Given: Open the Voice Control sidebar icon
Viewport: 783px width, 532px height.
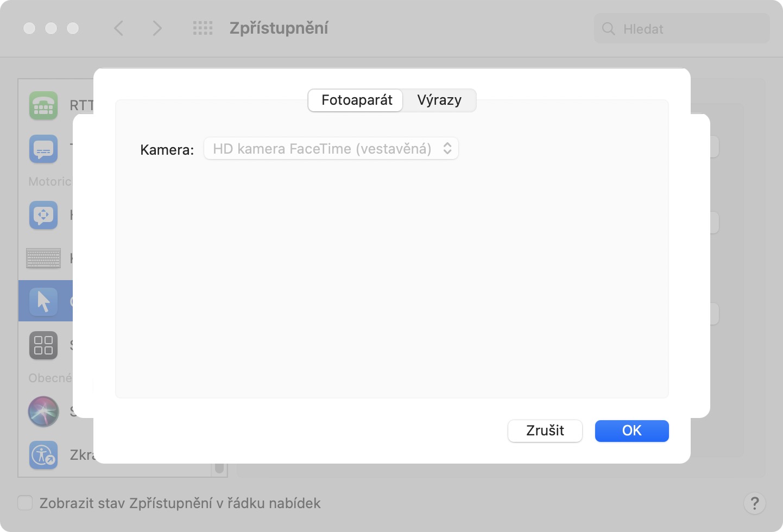Looking at the screenshot, I should point(43,215).
